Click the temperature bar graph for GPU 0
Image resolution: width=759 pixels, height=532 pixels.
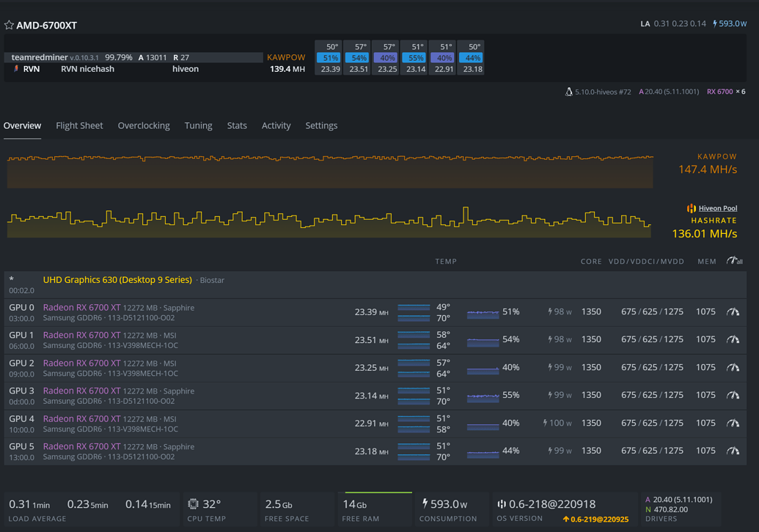tap(414, 311)
